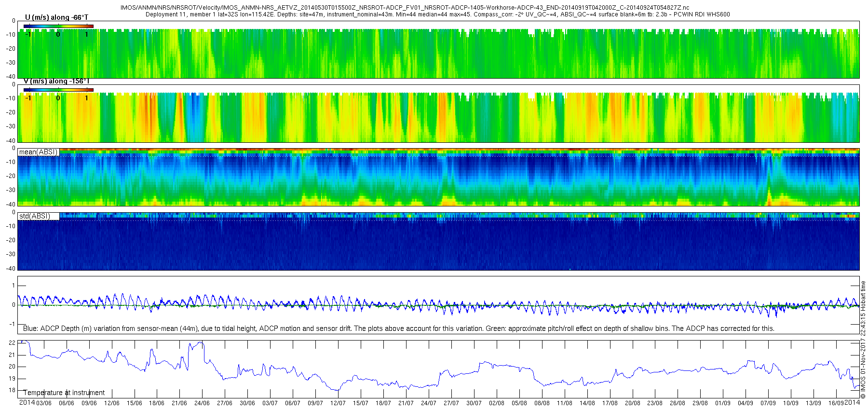Click the '03/07' date tick label

coord(270,403)
